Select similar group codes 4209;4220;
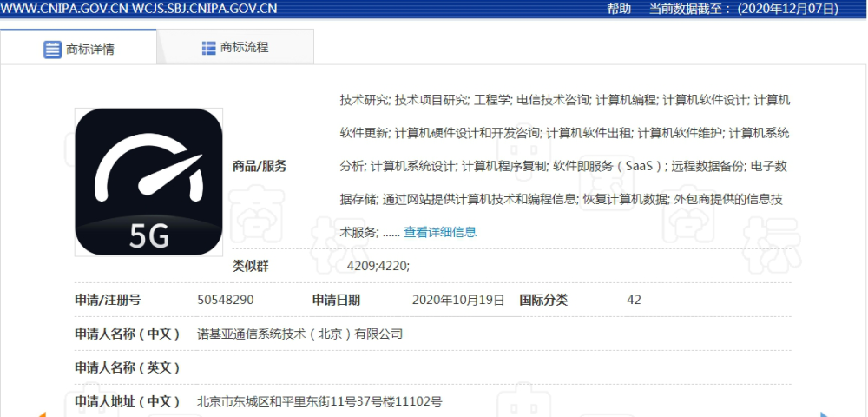 (x=378, y=267)
